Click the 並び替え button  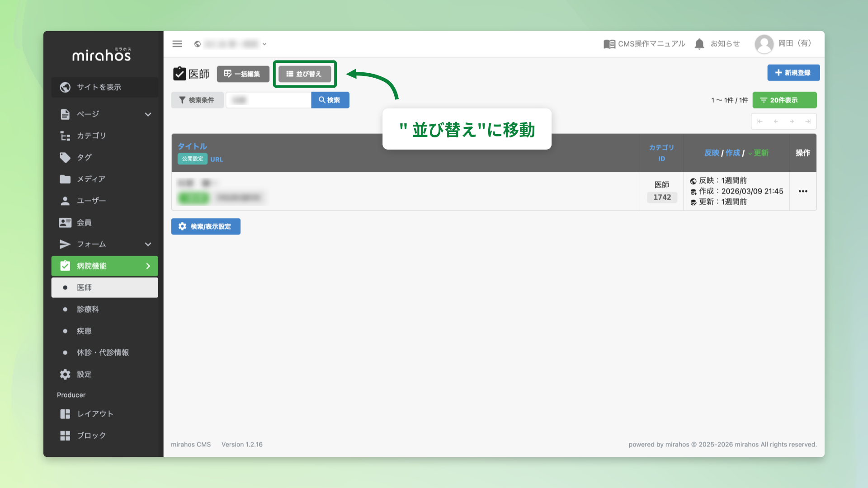click(x=305, y=74)
